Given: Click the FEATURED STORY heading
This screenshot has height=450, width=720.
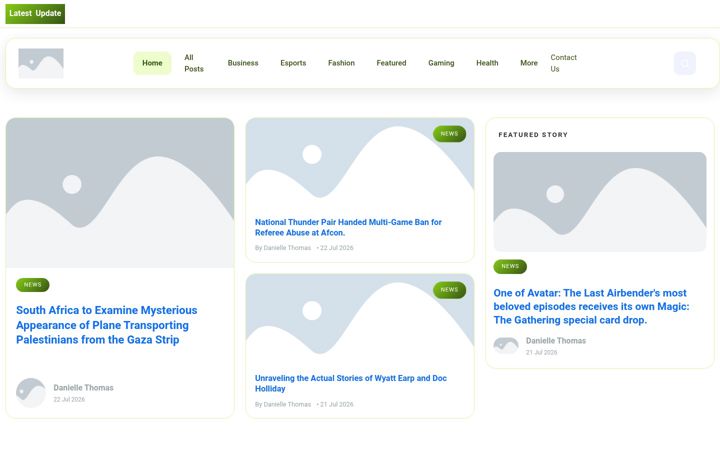Looking at the screenshot, I should (x=533, y=135).
